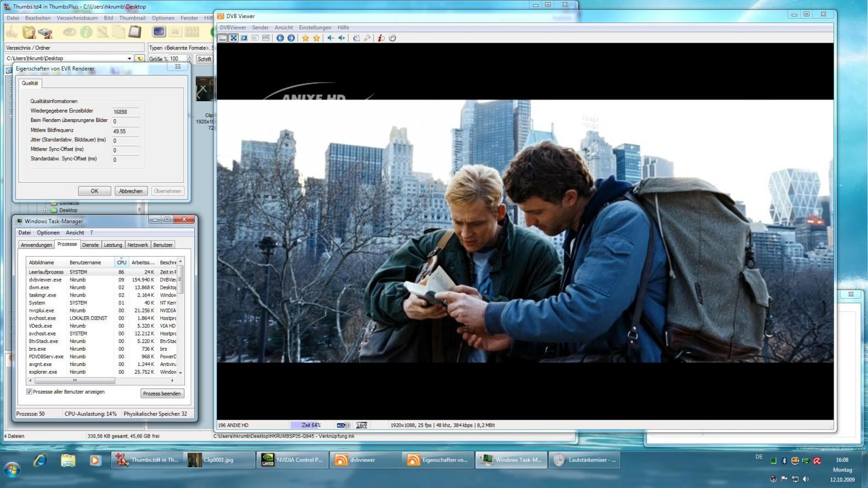The width and height of the screenshot is (868, 488).
Task: Click the channel list refresh icon in DVB Viewer
Action: coord(356,38)
